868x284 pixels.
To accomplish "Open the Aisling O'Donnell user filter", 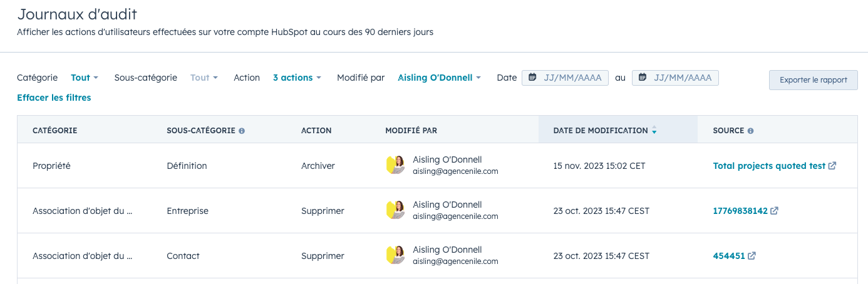I will pyautogui.click(x=439, y=78).
